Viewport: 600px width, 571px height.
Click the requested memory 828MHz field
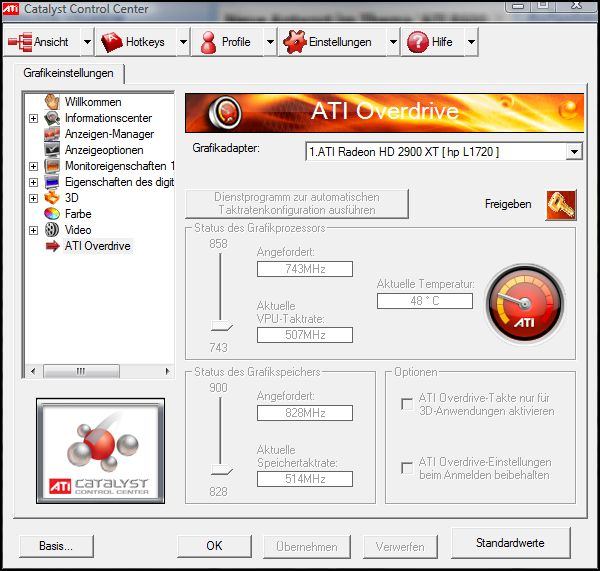click(x=305, y=413)
